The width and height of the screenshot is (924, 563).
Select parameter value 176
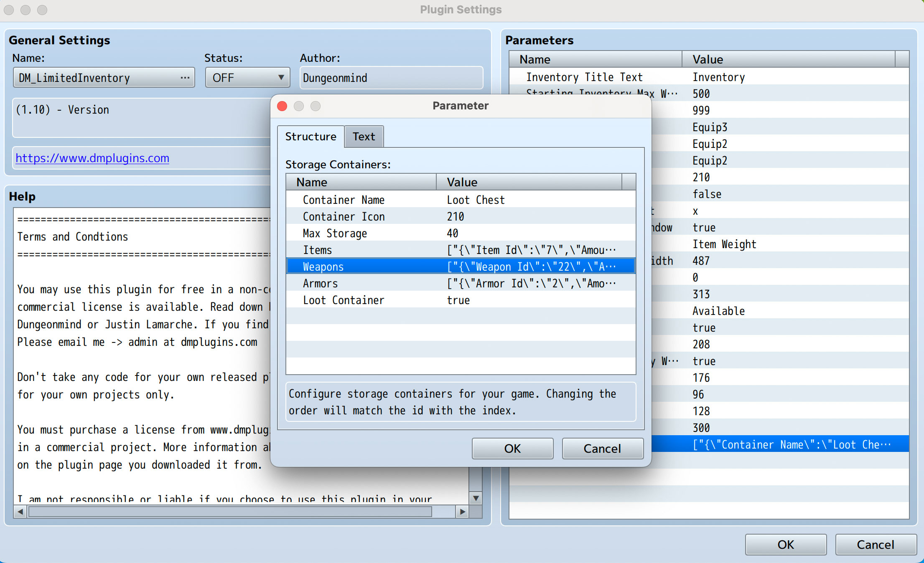(x=701, y=378)
